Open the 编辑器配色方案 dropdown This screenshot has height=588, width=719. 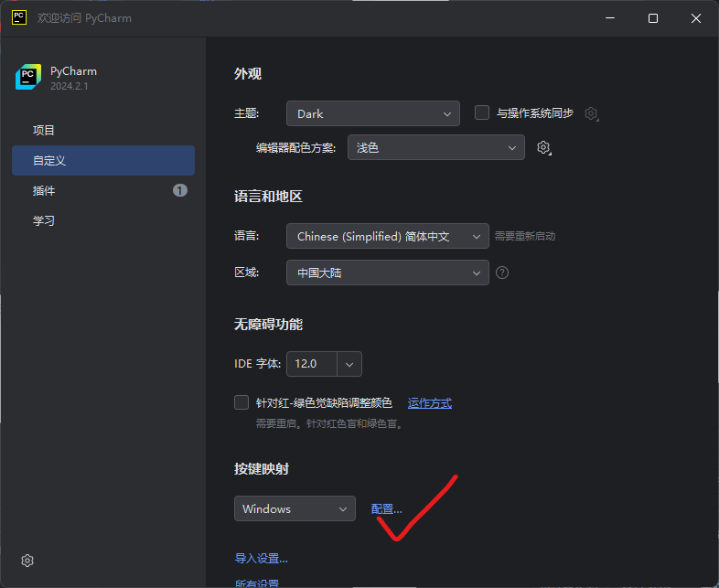[x=436, y=147]
